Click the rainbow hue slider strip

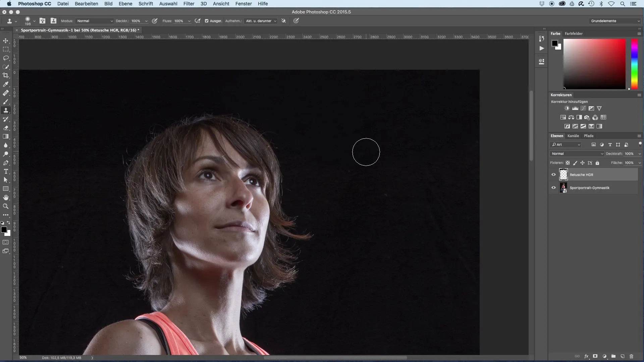pos(634,64)
